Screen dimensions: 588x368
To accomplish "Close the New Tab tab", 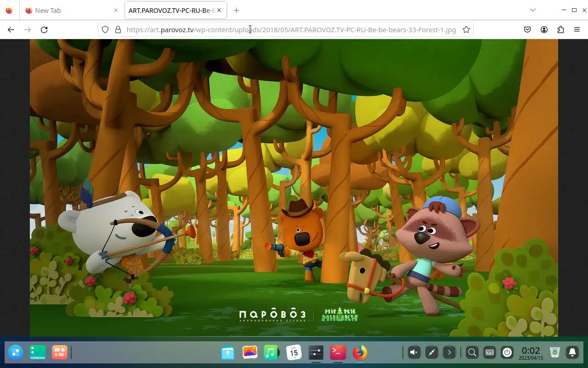I will (116, 10).
